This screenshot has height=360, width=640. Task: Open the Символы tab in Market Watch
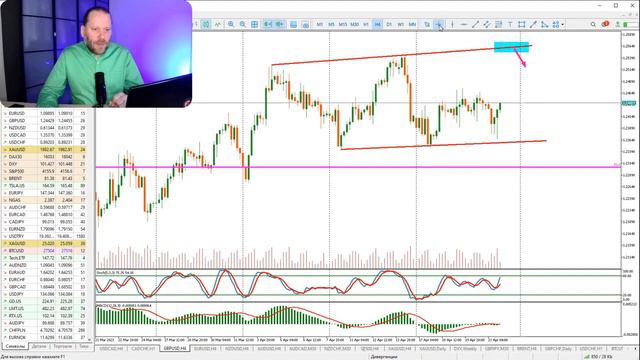point(16,346)
